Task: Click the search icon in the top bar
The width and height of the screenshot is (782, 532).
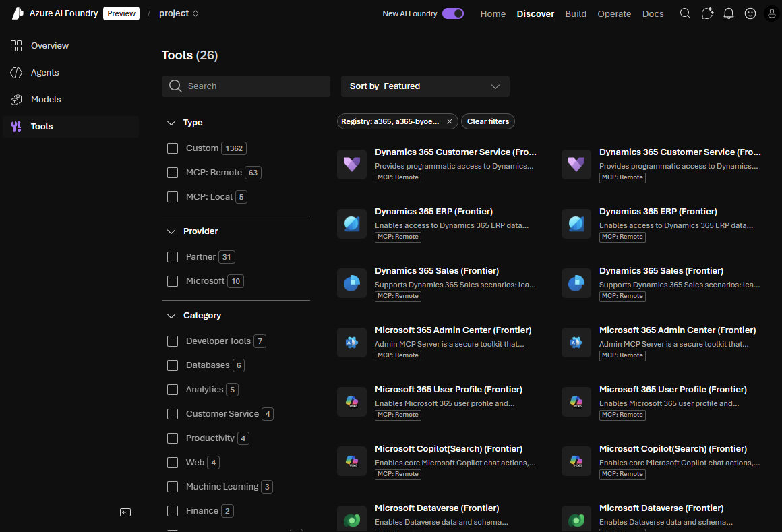Action: click(x=685, y=13)
